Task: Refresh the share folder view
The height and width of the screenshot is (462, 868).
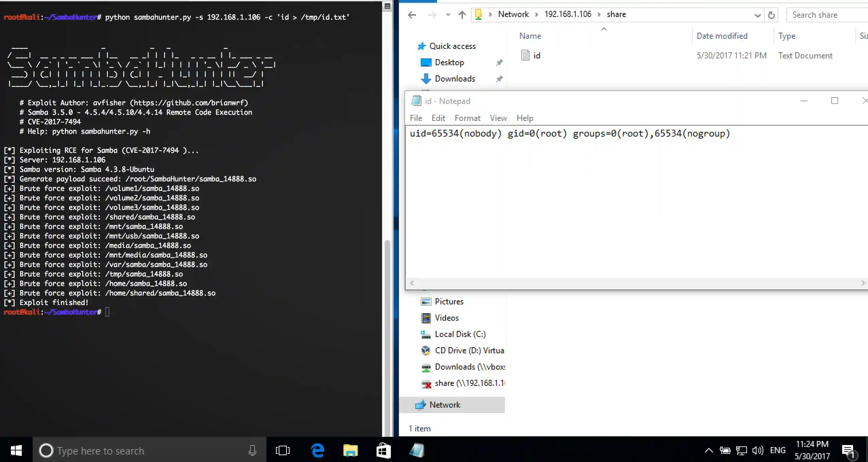Action: [771, 15]
